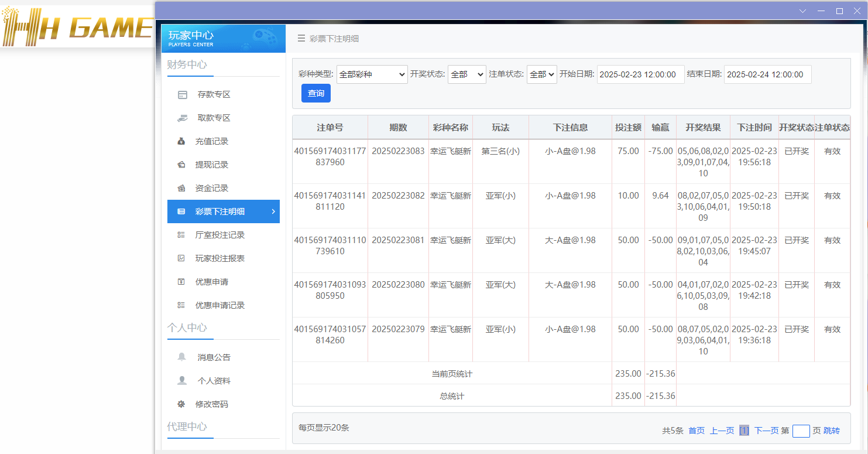This screenshot has width=868, height=454.
Task: Open the 资金记录 funds record icon
Action: (182, 187)
